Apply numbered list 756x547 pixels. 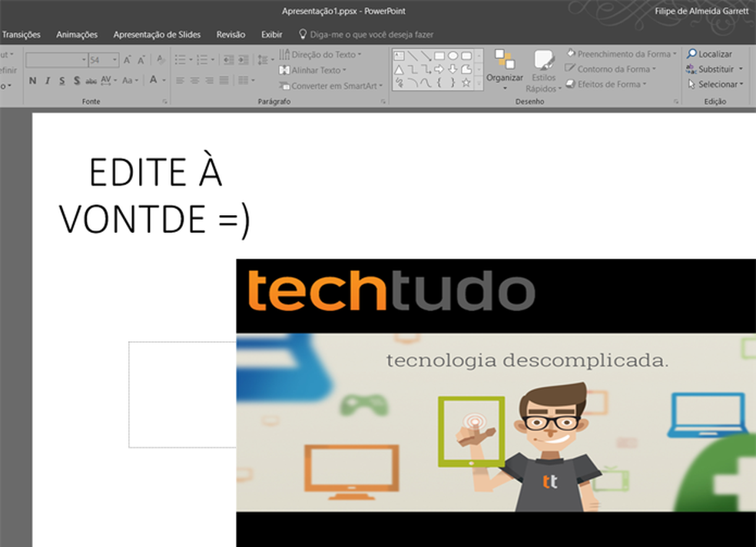(202, 60)
